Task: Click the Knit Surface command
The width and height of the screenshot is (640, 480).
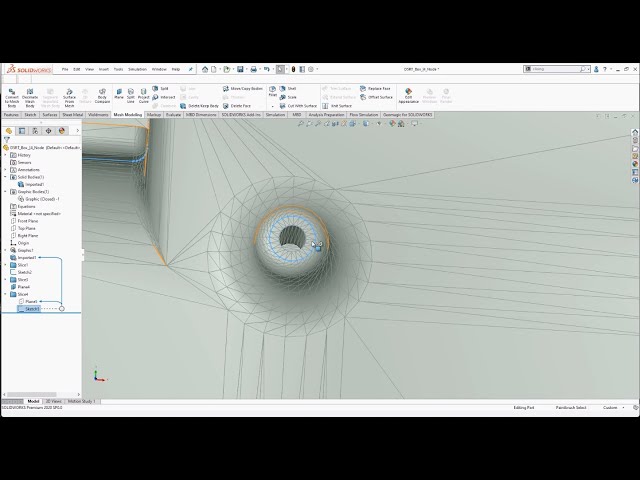Action: coord(337,106)
